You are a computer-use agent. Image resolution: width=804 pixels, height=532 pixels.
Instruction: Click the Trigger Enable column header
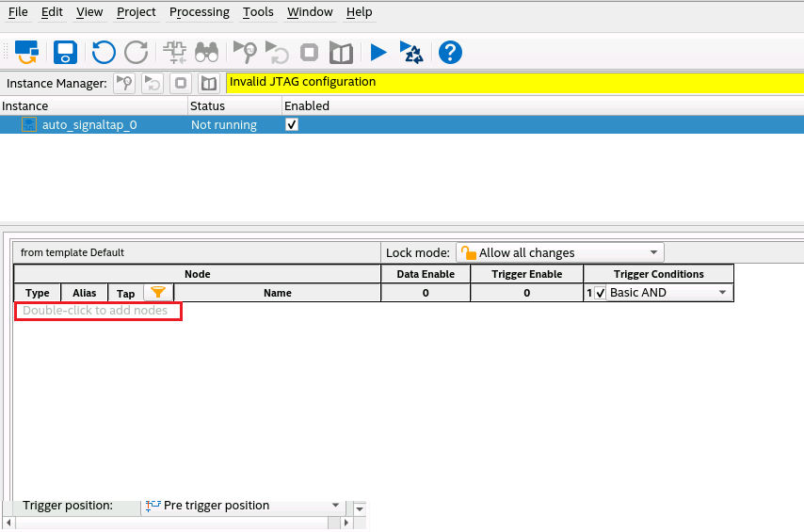click(526, 274)
